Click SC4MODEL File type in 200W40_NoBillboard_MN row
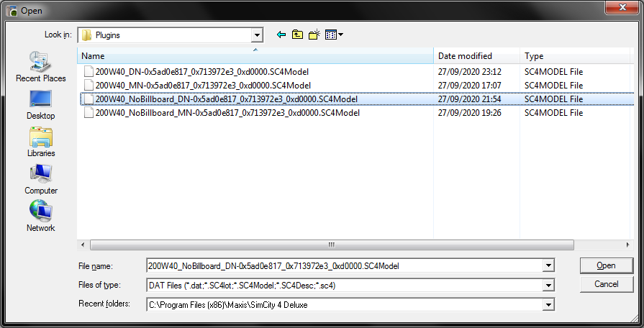The height and width of the screenshot is (328, 644). 553,112
